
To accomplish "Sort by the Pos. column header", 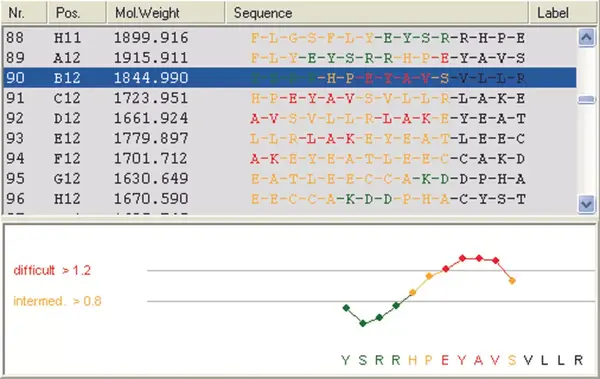I will pos(77,13).
